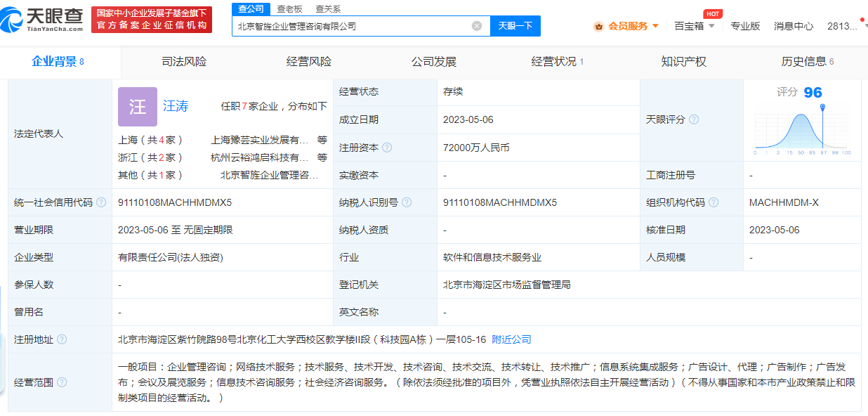
Task: Open 杭州云裕鸿启科技有… company link
Action: (x=260, y=157)
